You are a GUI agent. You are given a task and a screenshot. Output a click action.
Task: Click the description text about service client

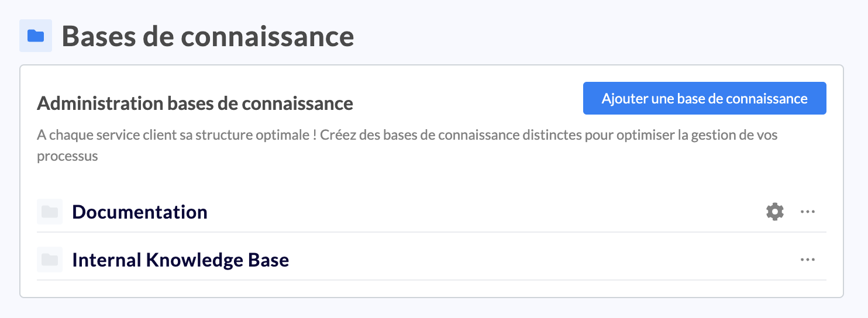pyautogui.click(x=407, y=135)
